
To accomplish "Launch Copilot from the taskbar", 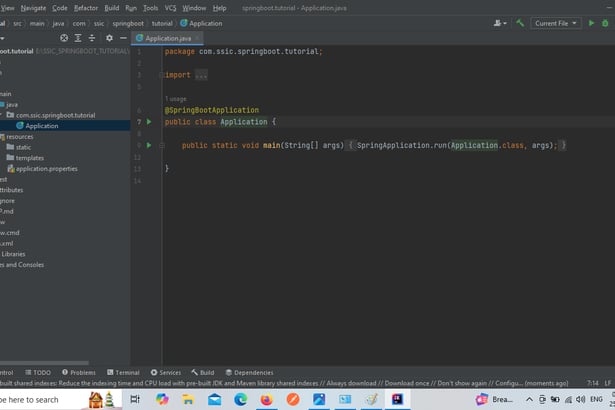I will click(162, 399).
